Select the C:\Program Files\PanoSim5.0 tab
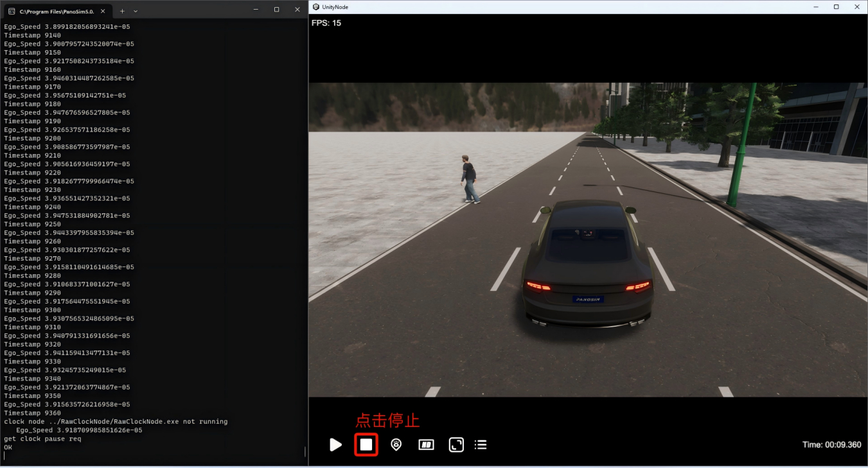The height and width of the screenshot is (468, 868). tap(57, 11)
